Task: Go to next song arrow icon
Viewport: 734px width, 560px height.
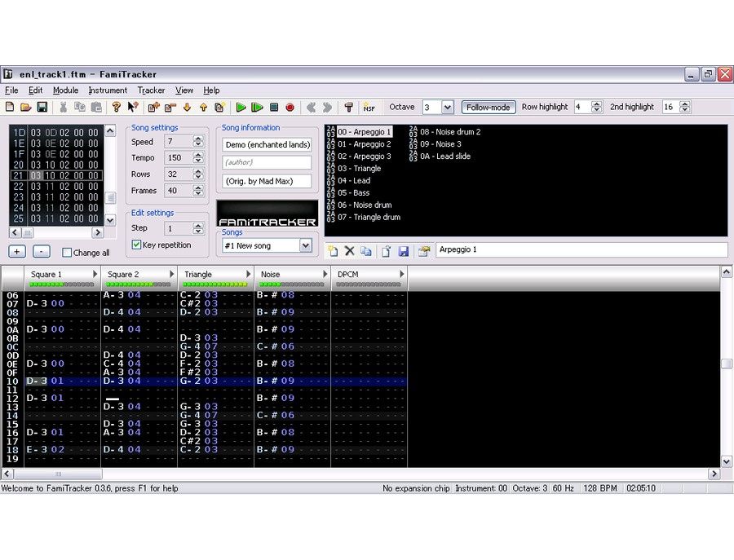Action: point(327,107)
